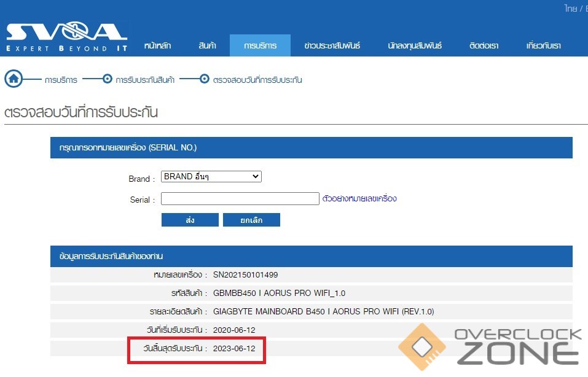Open the หน้าหลัก menu item
The width and height of the screenshot is (588, 377).
[157, 45]
